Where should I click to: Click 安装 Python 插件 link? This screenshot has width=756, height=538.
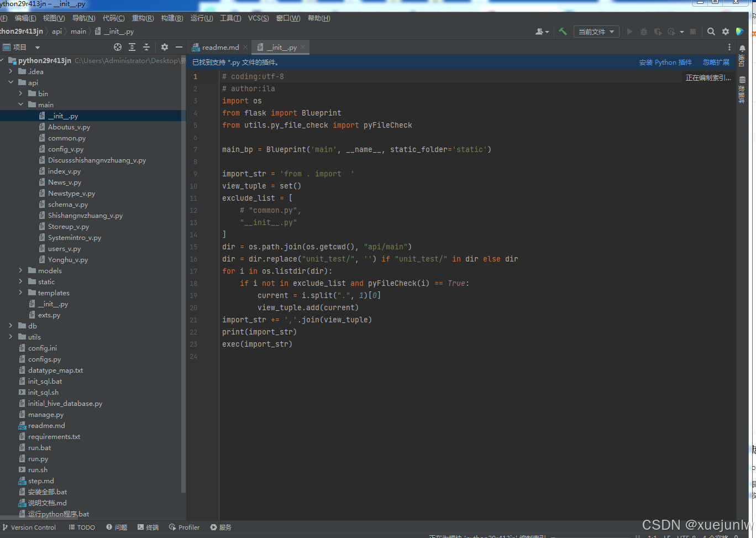(665, 62)
